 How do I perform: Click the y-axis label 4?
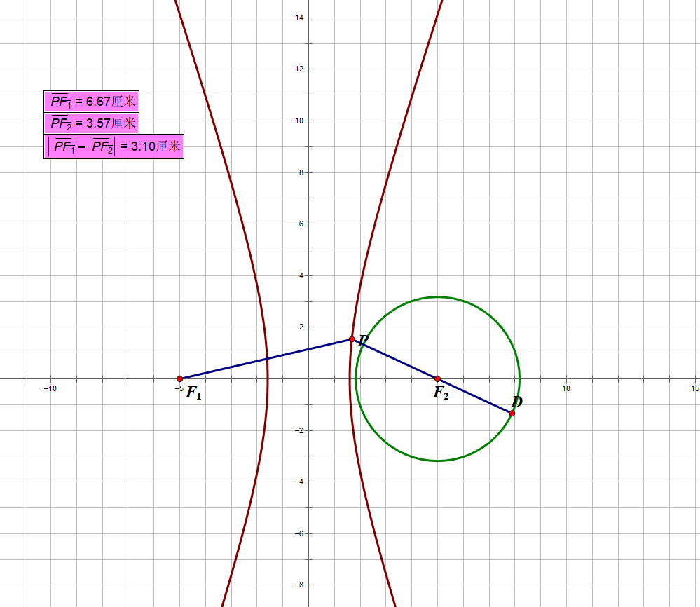point(301,275)
